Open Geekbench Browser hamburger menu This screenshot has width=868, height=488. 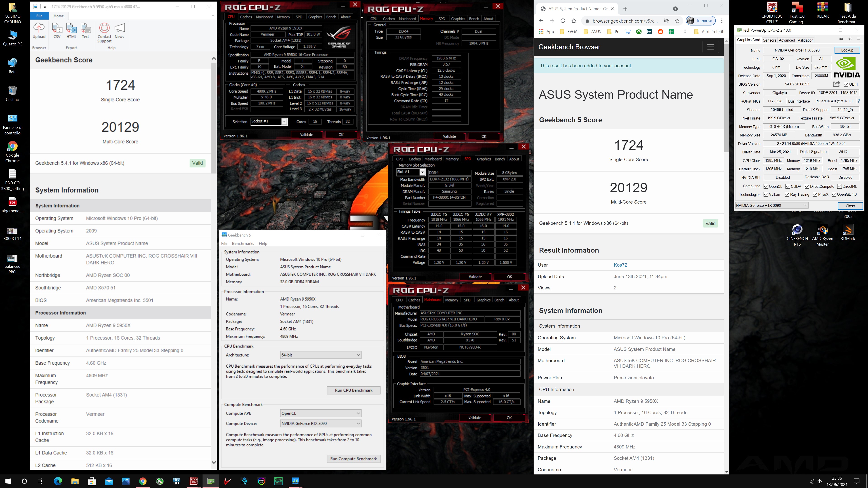click(x=711, y=47)
